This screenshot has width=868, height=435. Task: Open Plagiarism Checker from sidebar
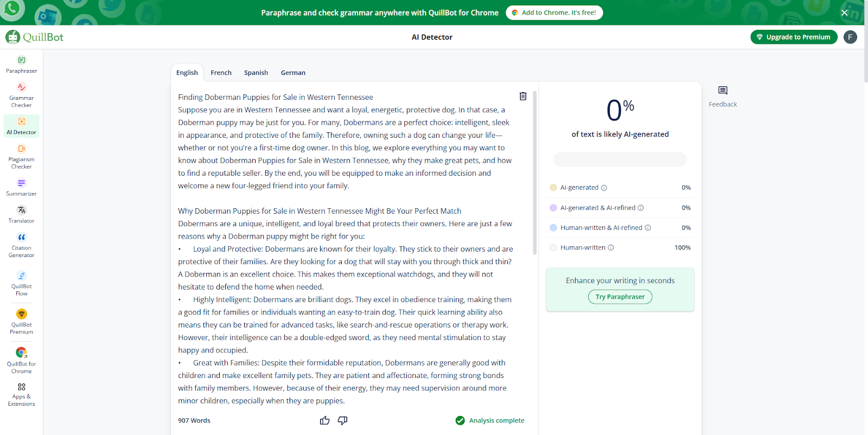pyautogui.click(x=21, y=156)
